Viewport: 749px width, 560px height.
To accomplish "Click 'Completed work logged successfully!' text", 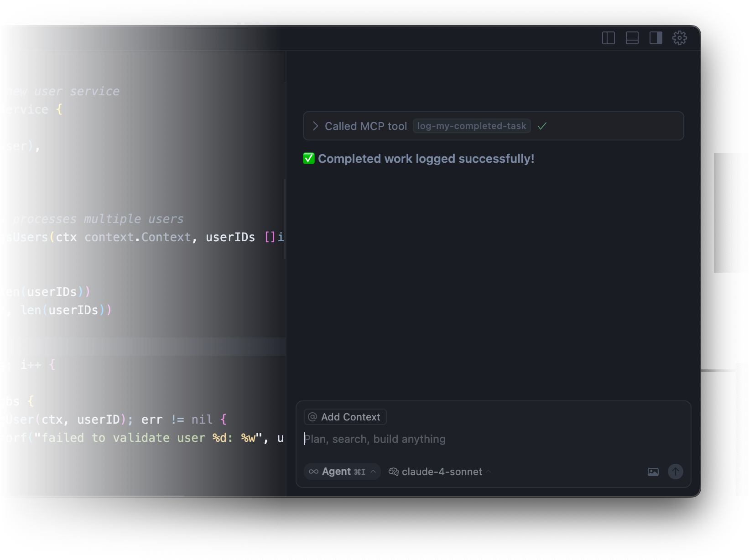I will click(x=426, y=159).
